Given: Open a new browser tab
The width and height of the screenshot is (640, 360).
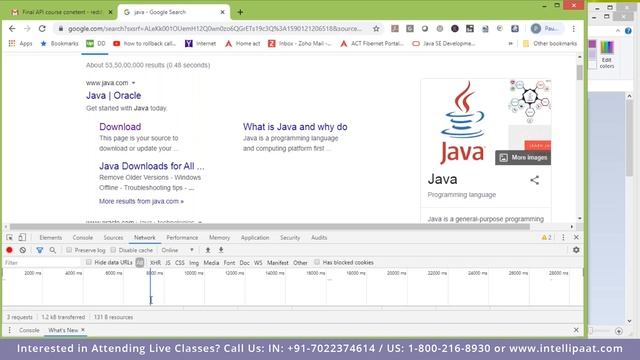Looking at the screenshot, I should (x=240, y=12).
